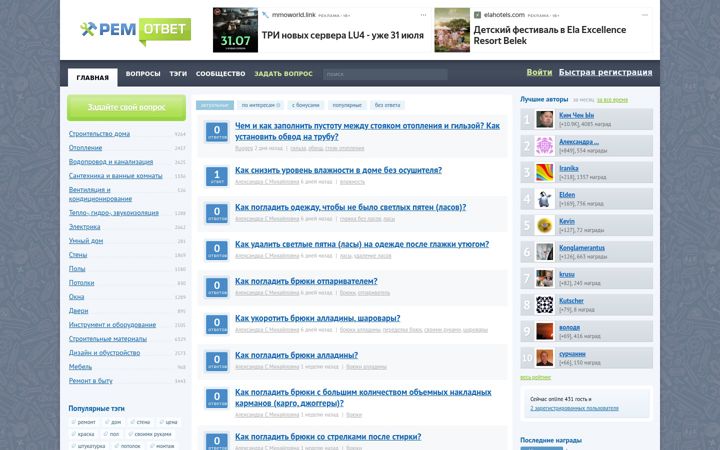Viewport: 720px width, 450px height.
Task: Open Kutscher's patterned avatar
Action: (545, 305)
